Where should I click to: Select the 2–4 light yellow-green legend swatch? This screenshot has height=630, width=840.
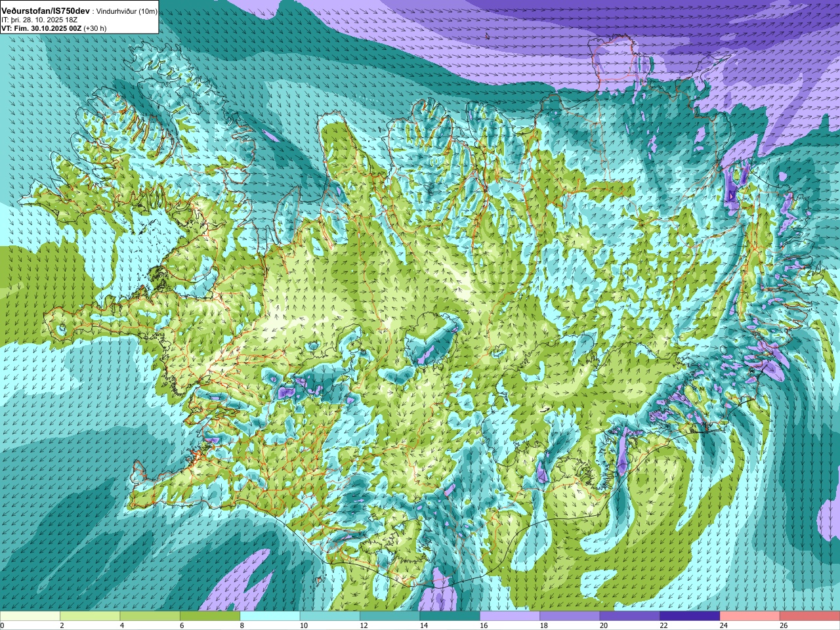coord(90,616)
